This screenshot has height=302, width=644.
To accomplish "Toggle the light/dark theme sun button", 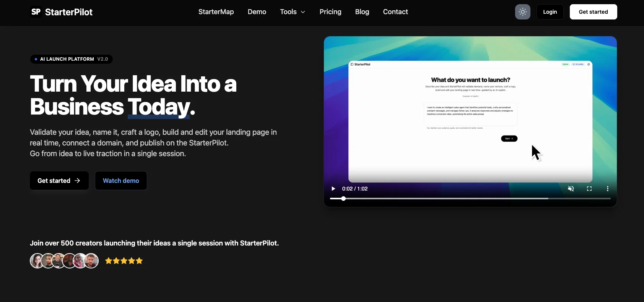I will click(x=522, y=12).
